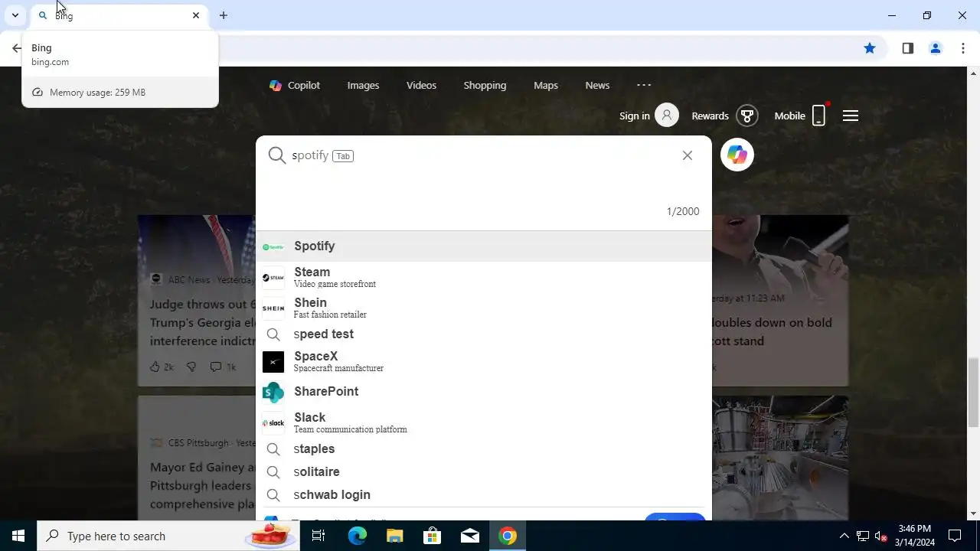Image resolution: width=980 pixels, height=551 pixels.
Task: Go to the Shopping tab
Action: [x=485, y=85]
